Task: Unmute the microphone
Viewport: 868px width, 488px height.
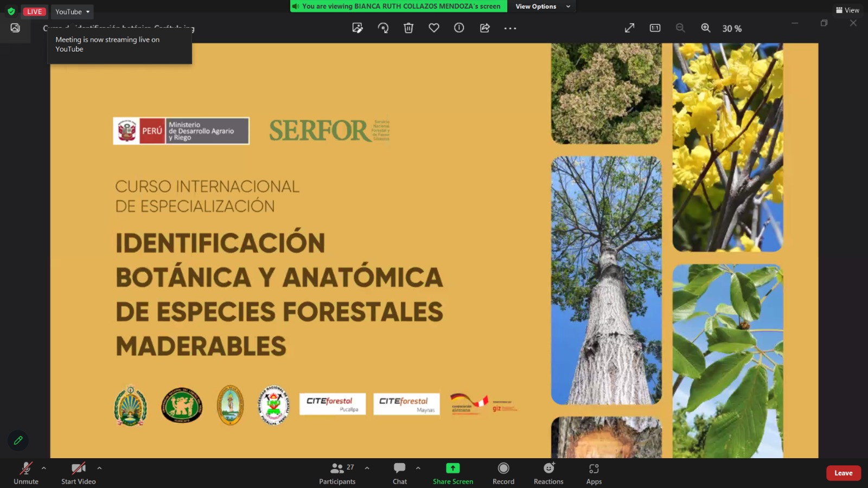Action: (26, 473)
